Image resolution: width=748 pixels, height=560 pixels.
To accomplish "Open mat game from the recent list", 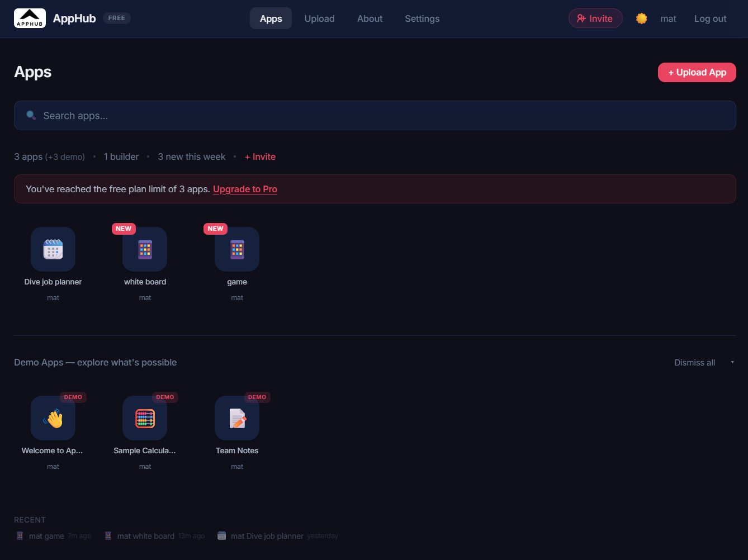I will [46, 535].
